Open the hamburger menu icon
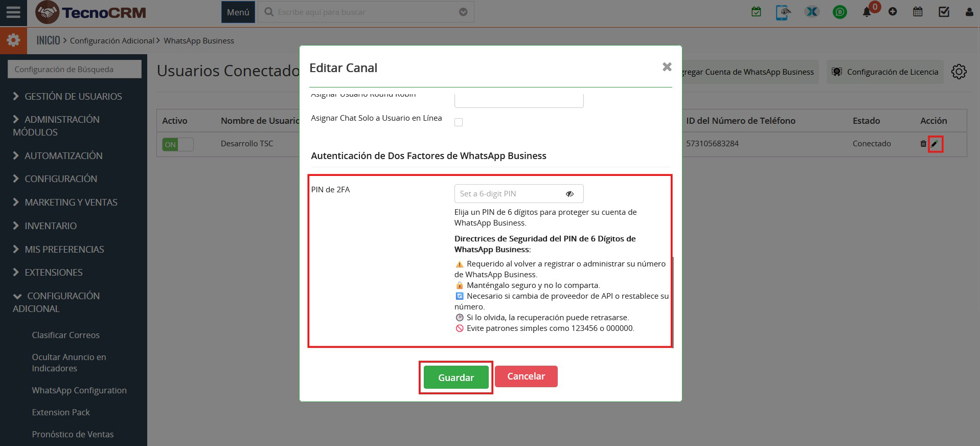This screenshot has width=980, height=446. tap(13, 12)
